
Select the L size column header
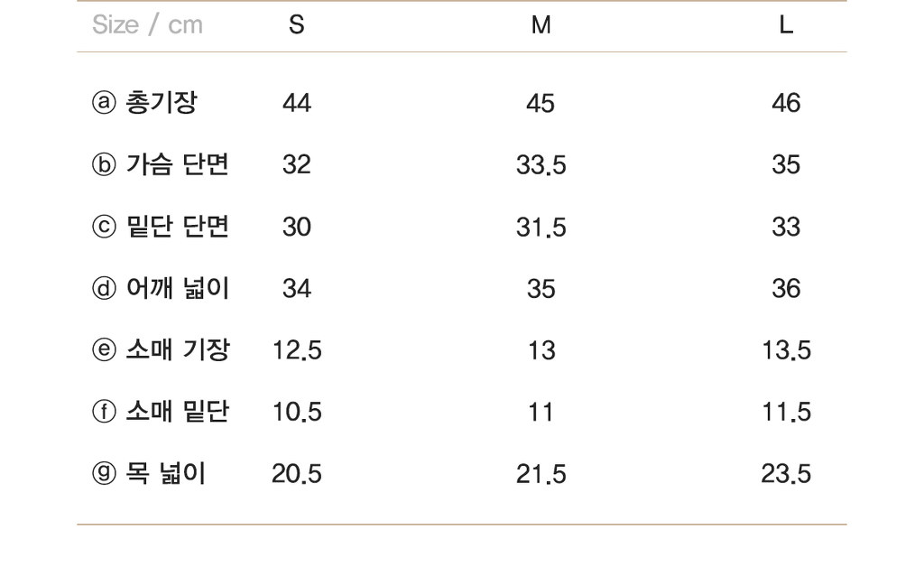pyautogui.click(x=786, y=24)
